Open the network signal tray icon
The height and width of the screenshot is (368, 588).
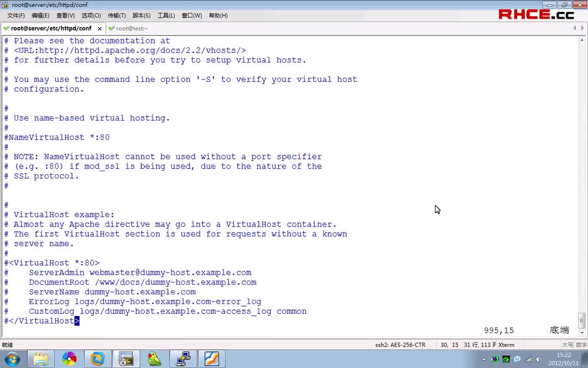tap(528, 359)
